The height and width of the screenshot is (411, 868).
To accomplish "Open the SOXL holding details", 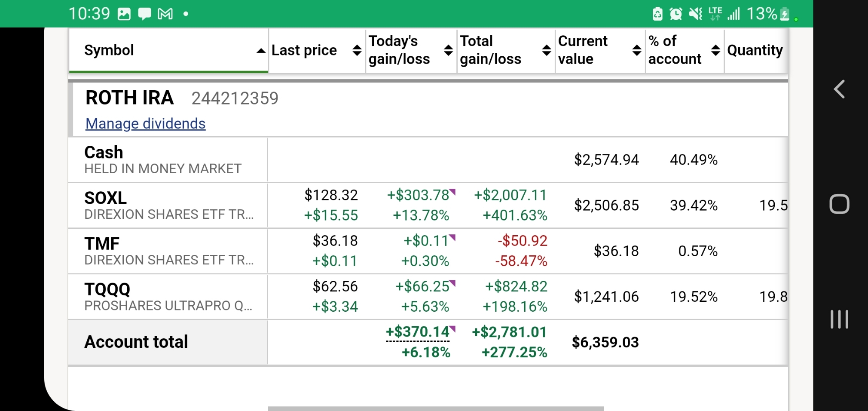I will 106,198.
